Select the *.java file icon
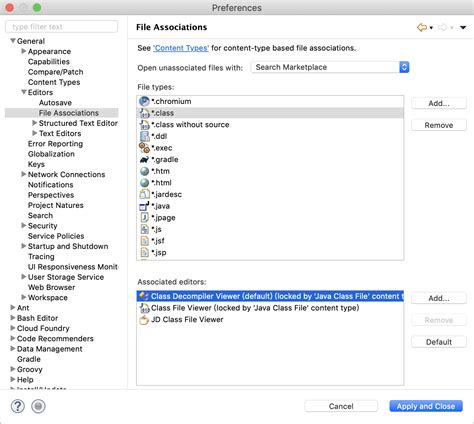 click(x=144, y=206)
